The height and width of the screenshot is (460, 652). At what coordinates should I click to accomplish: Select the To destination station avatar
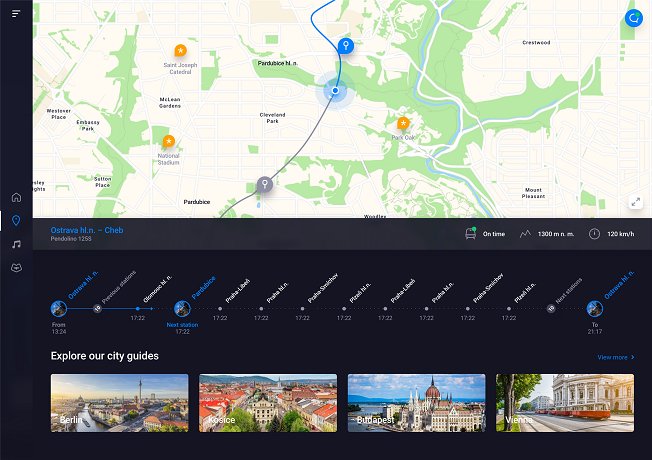595,309
